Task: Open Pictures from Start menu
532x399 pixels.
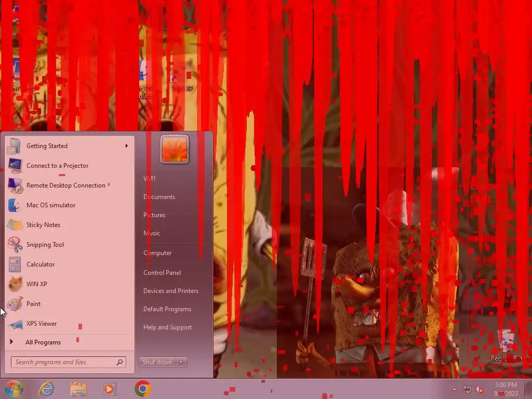Action: point(154,215)
